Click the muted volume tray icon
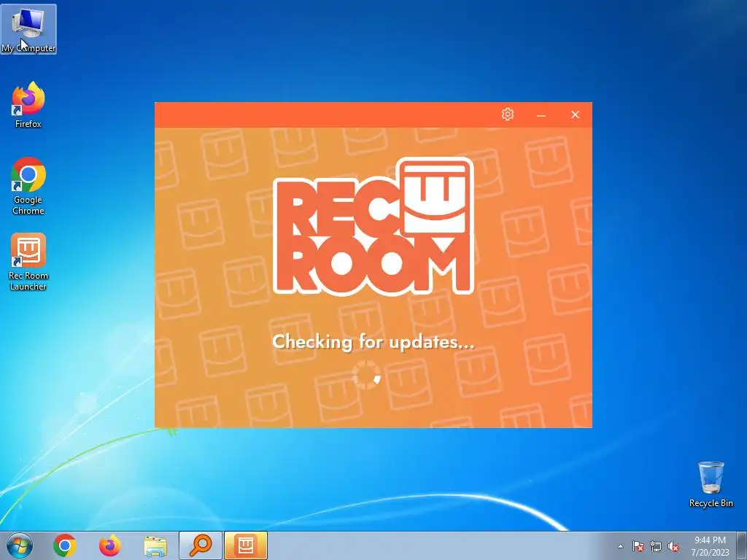Viewport: 747px width, 560px height. pyautogui.click(x=673, y=546)
